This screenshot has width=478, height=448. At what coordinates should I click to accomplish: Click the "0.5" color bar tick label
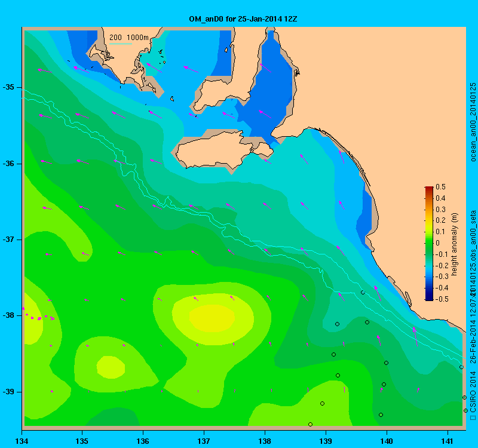click(x=440, y=187)
